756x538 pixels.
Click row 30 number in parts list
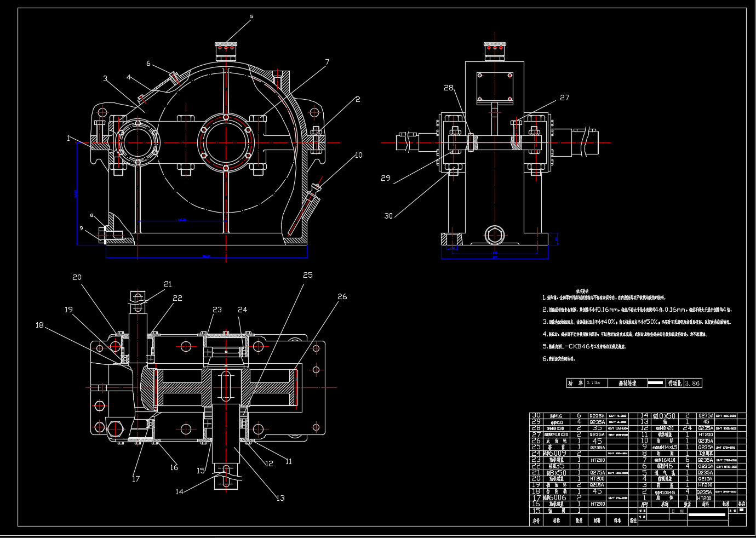point(536,416)
